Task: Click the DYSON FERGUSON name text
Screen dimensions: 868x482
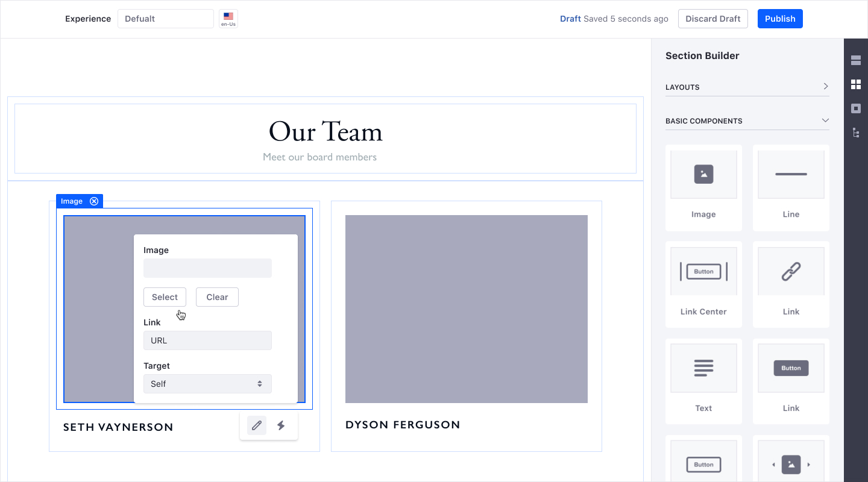Action: click(x=403, y=425)
